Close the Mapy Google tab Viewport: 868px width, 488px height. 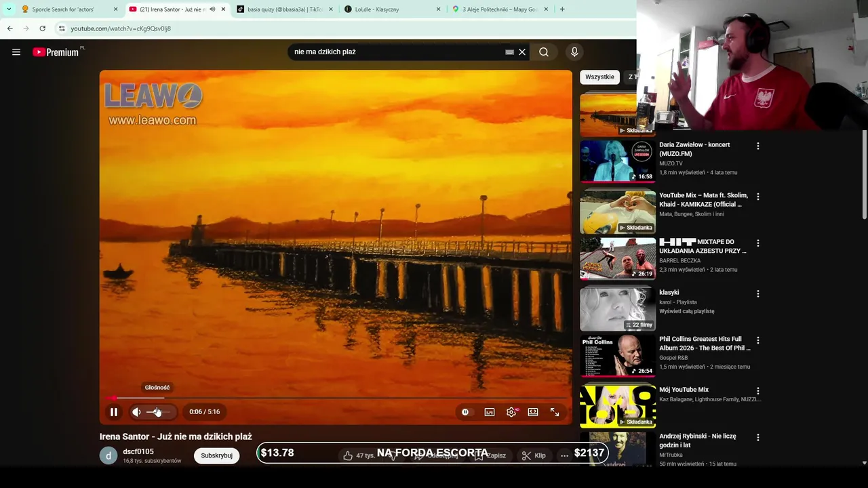pyautogui.click(x=546, y=9)
